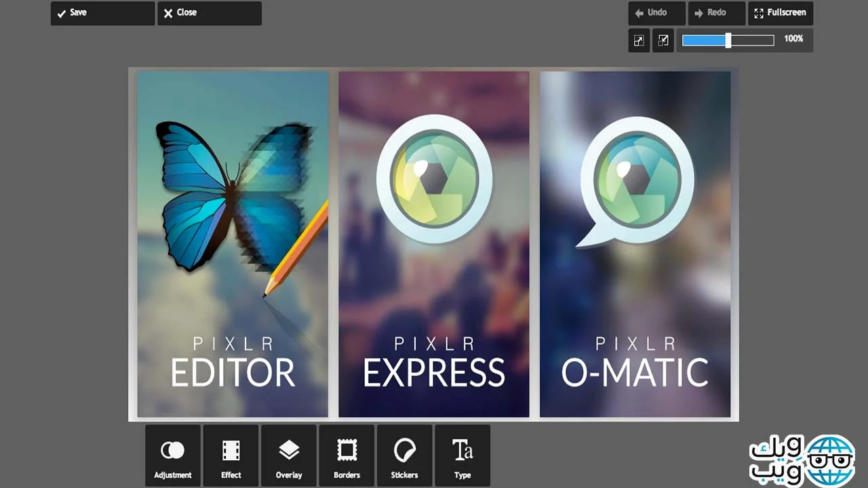Close the editor with the X Close button

(x=210, y=13)
